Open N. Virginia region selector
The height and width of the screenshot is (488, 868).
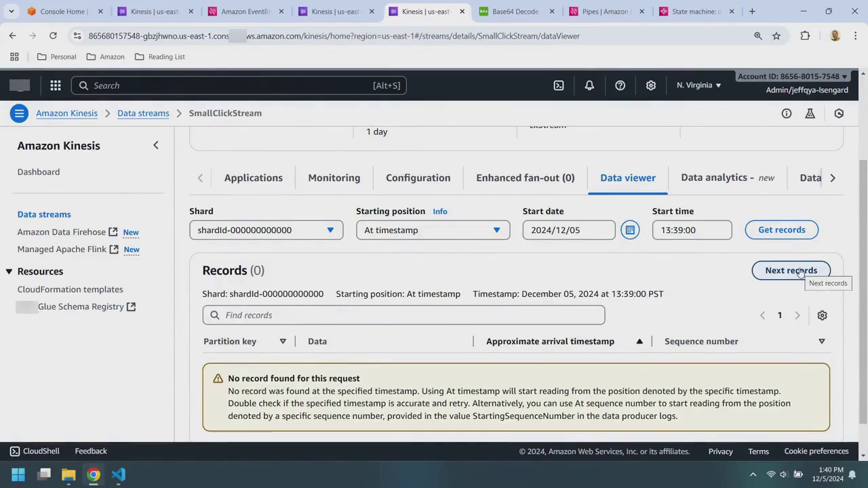coord(698,85)
